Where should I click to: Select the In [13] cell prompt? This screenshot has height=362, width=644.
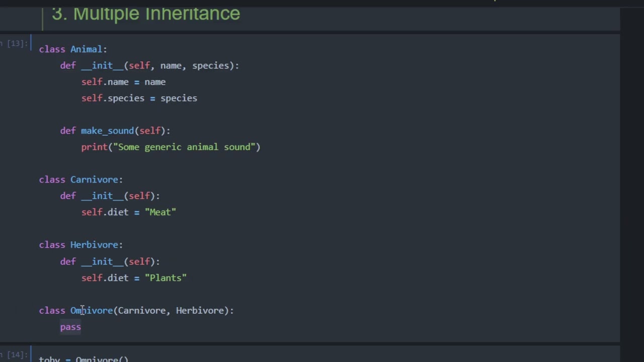click(14, 43)
